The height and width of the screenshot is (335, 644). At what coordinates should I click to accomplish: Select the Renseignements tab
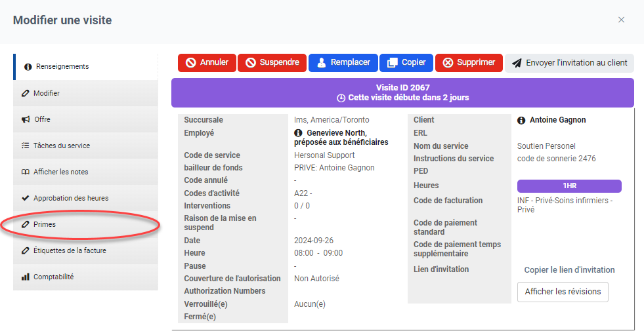62,67
